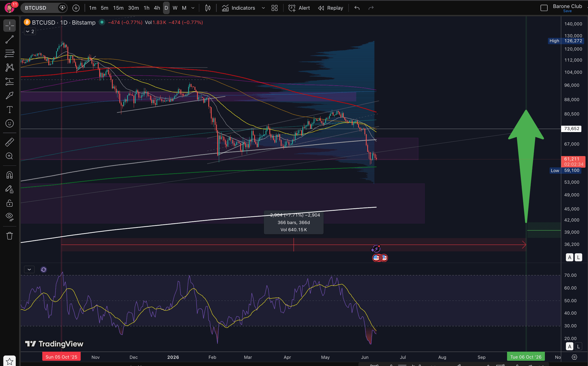588x366 pixels.
Task: Click the BTCUSD 1D Bitstamp legend title
Action: pos(64,22)
